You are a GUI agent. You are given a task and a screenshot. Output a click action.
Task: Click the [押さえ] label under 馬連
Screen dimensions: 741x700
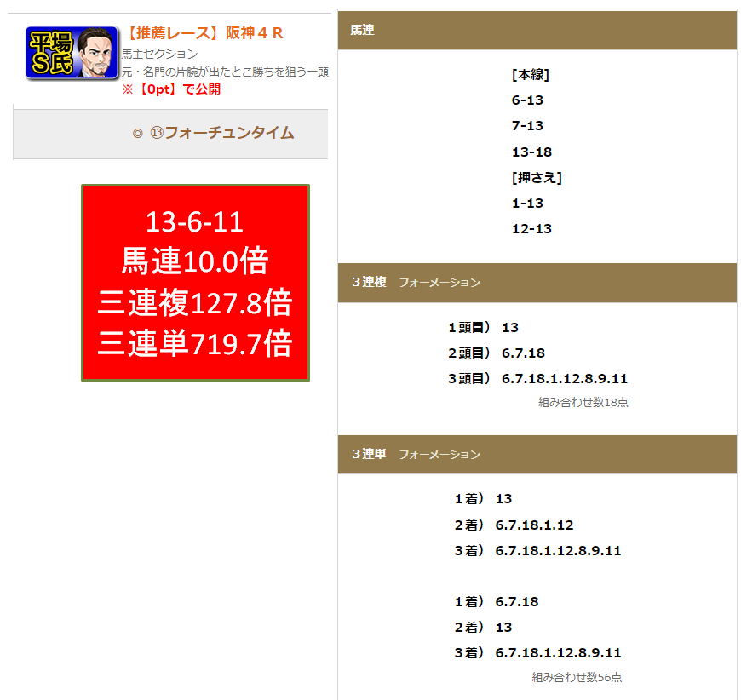537,177
